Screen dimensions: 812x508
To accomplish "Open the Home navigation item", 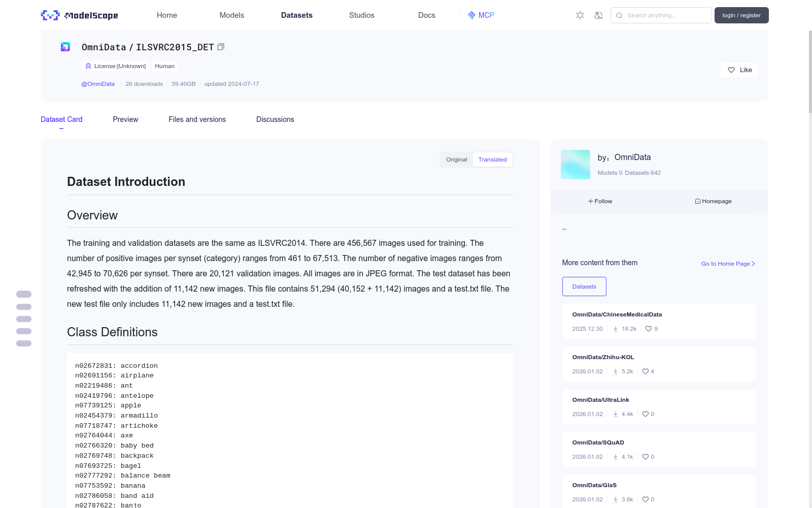I will [x=167, y=15].
